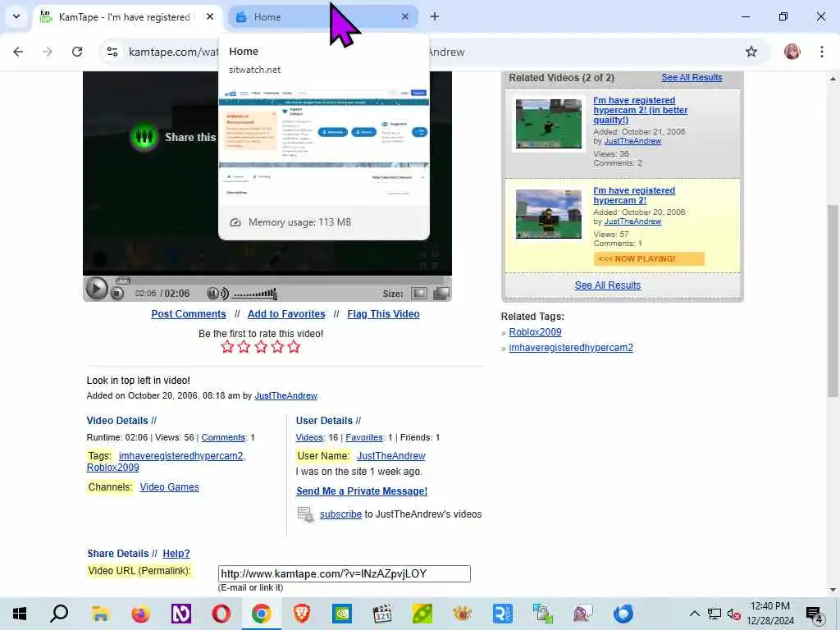
Task: Rate the video five stars
Action: tap(294, 347)
